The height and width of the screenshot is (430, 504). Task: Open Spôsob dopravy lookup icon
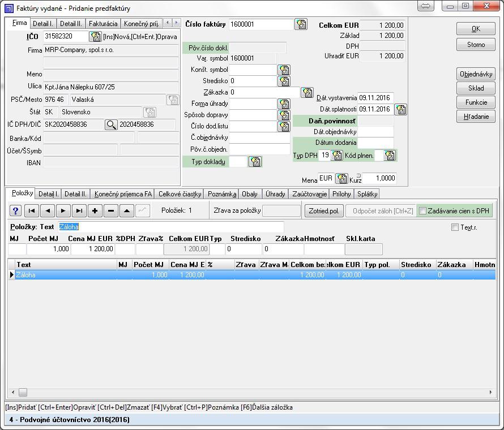point(284,115)
